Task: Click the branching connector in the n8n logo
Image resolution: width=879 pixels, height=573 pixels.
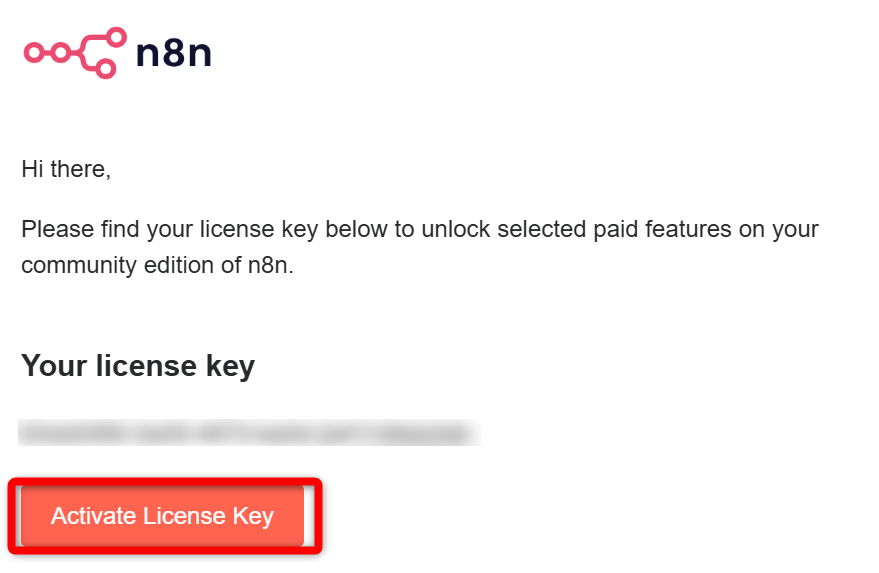Action: click(x=87, y=53)
